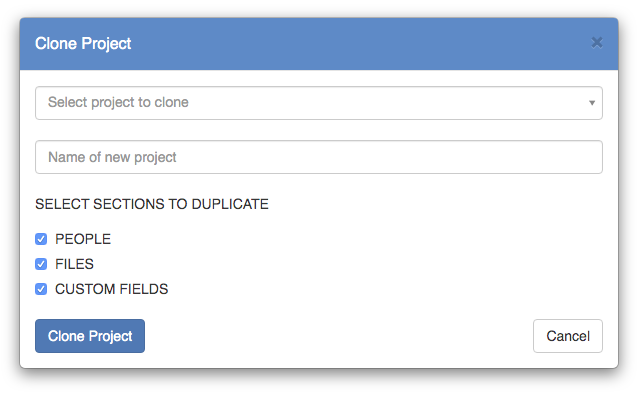This screenshot has width=640, height=394.
Task: Click the blue checkmark icon beside FILES
Action: [x=41, y=264]
